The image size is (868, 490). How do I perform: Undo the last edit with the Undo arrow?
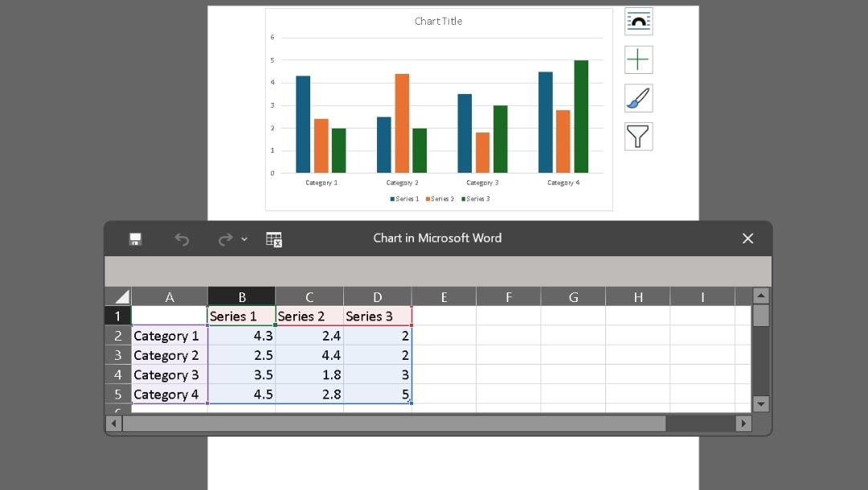coord(182,239)
